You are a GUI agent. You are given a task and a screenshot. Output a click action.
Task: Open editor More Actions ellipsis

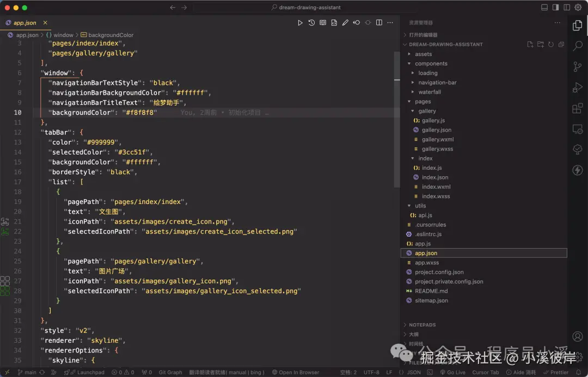(390, 23)
